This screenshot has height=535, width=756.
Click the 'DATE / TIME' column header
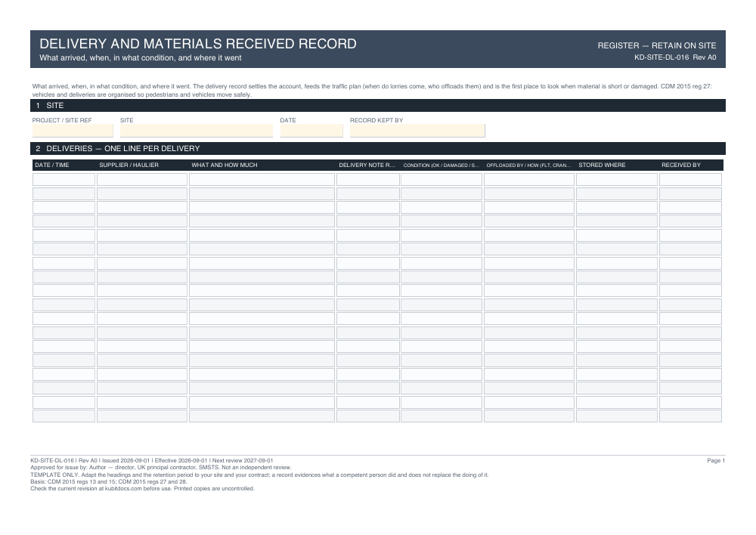pos(52,165)
